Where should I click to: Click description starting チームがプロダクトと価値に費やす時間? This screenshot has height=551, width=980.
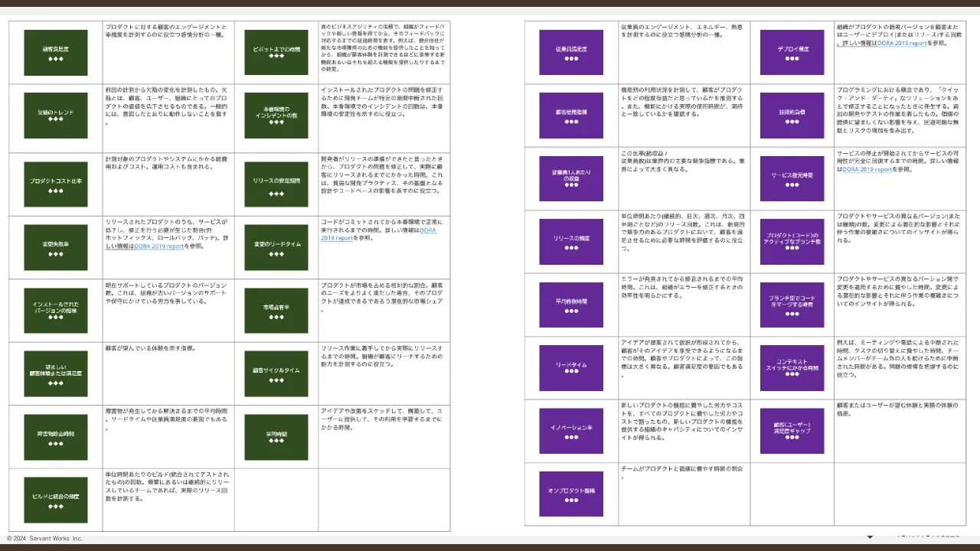pos(681,472)
